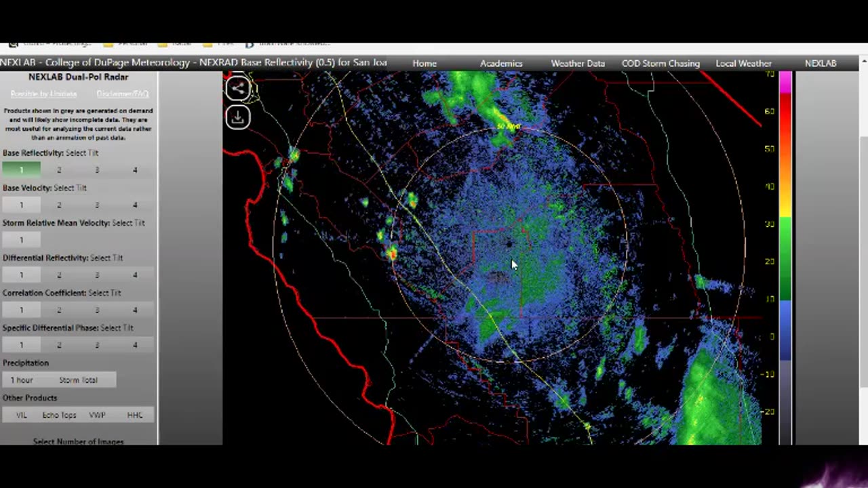
Task: Select Base Velocity tilt 2
Action: [59, 205]
